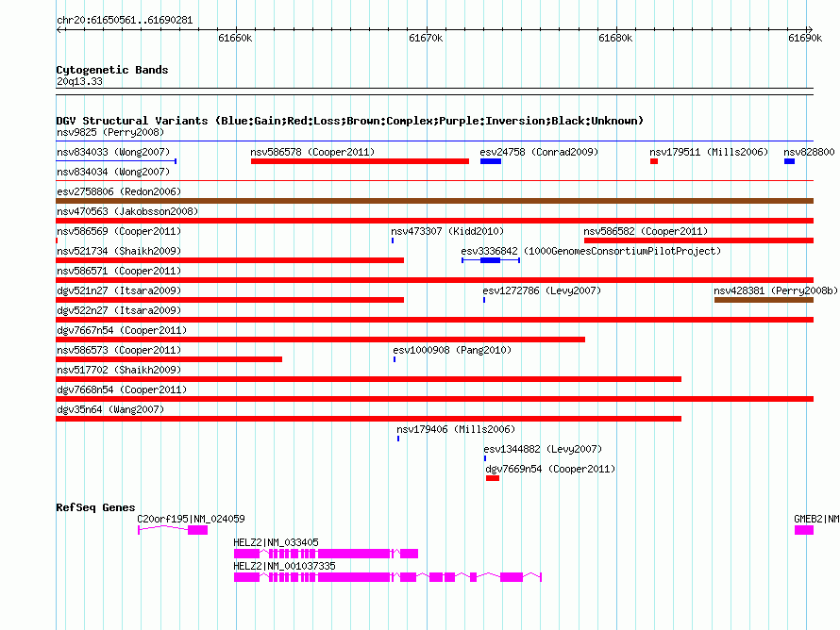Click the nsv428381 (Perry2008b) brown bar
Screen dimensions: 840x630
(764, 300)
